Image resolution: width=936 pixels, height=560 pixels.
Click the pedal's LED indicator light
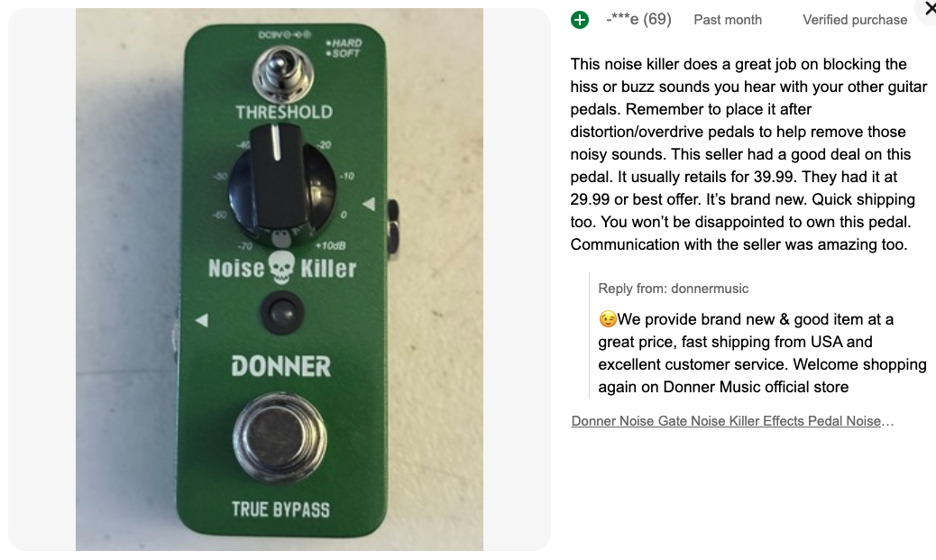[282, 314]
